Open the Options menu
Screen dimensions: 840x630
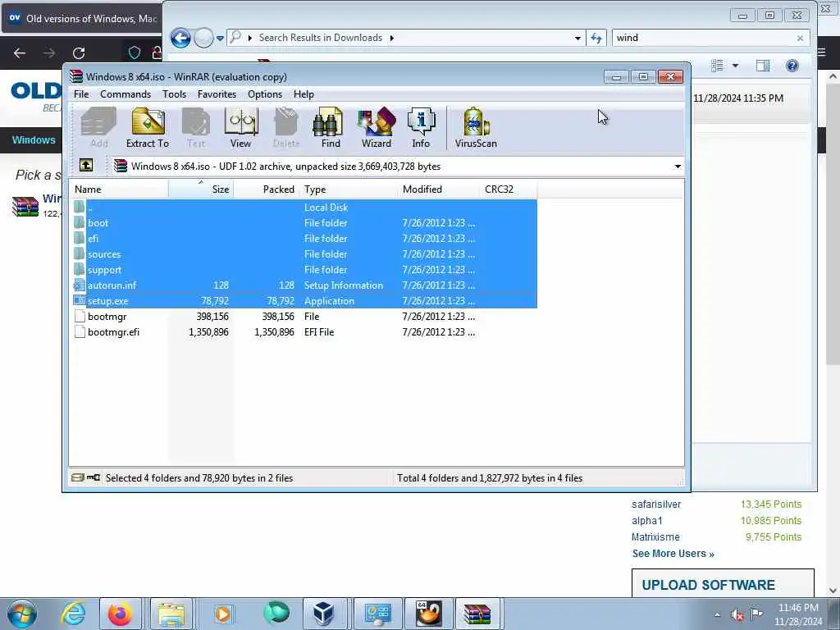(x=265, y=94)
